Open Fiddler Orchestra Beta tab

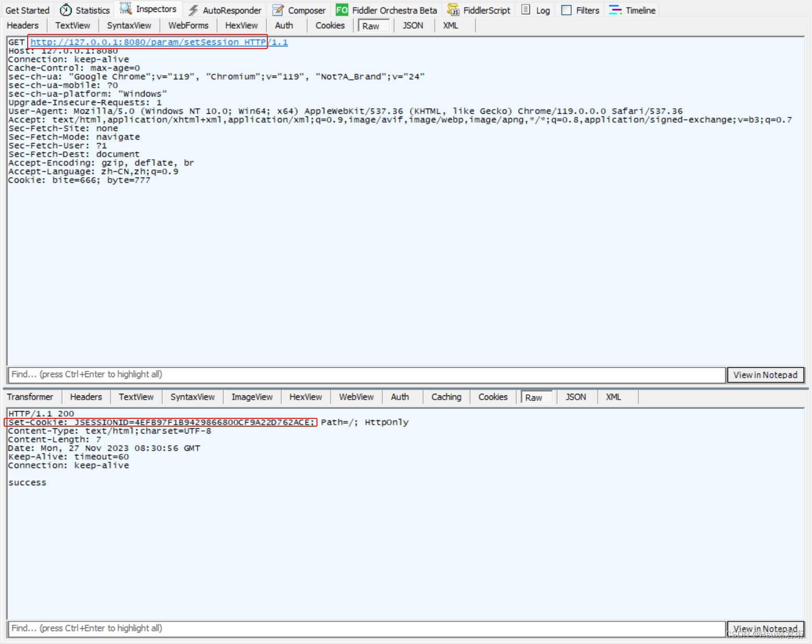coord(386,10)
